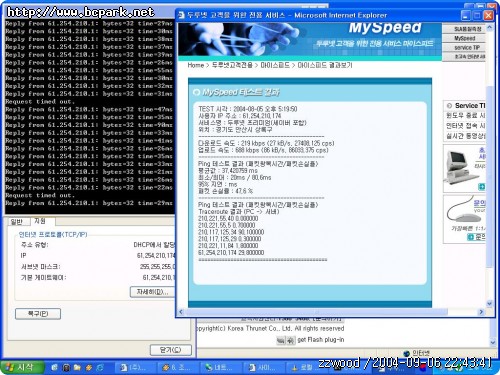Click the second quick launch icon in the taskbar
500x375 pixels.
pos(66,367)
